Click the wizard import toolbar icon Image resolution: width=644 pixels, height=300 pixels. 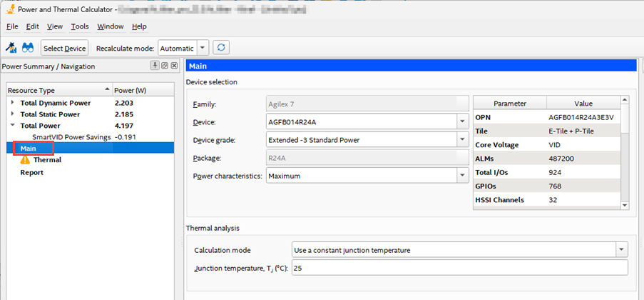[11, 48]
